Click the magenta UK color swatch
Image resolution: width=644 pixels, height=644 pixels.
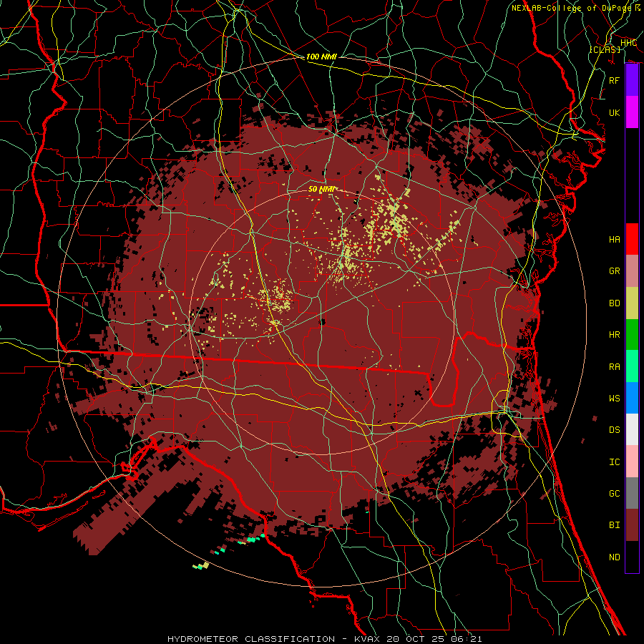point(632,112)
